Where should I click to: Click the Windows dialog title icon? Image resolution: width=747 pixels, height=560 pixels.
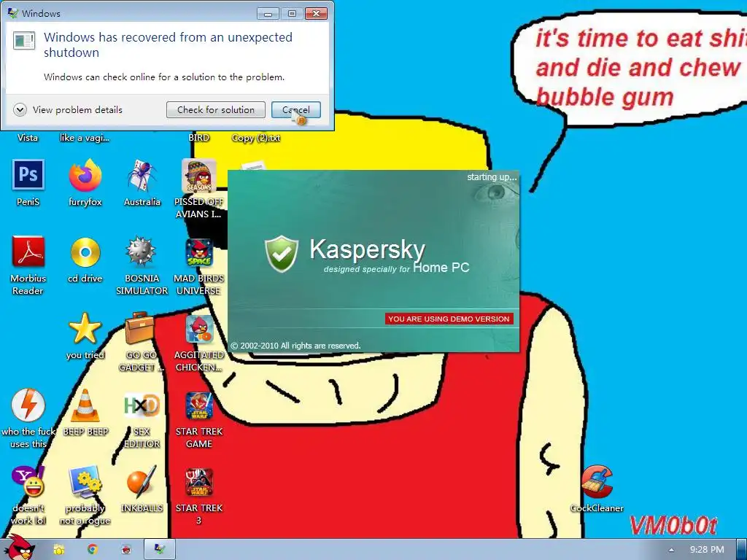coord(13,13)
